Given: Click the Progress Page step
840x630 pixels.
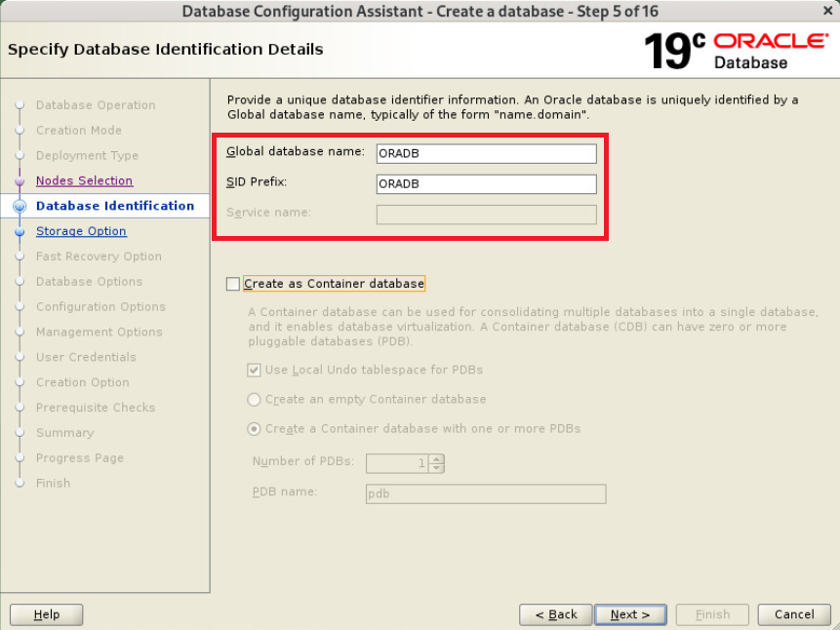Looking at the screenshot, I should coord(80,457).
